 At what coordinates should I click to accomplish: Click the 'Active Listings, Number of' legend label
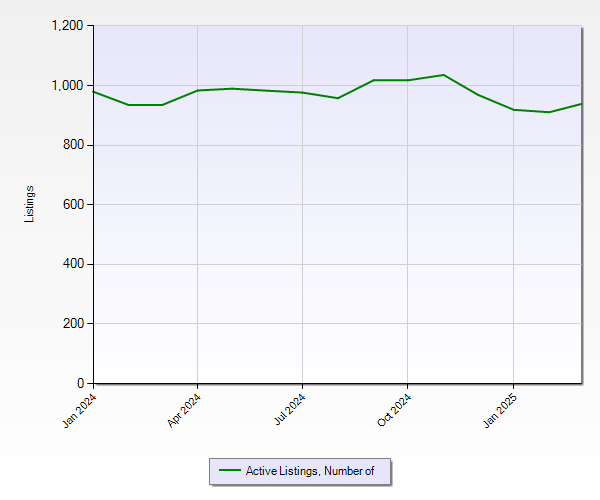tap(310, 471)
